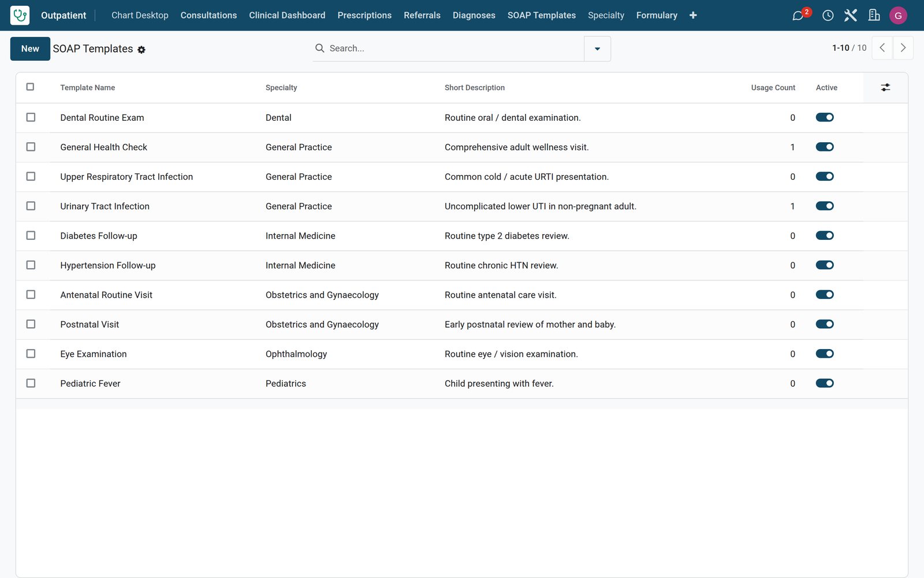Open the Diabetes Follow-up template record

[99, 236]
